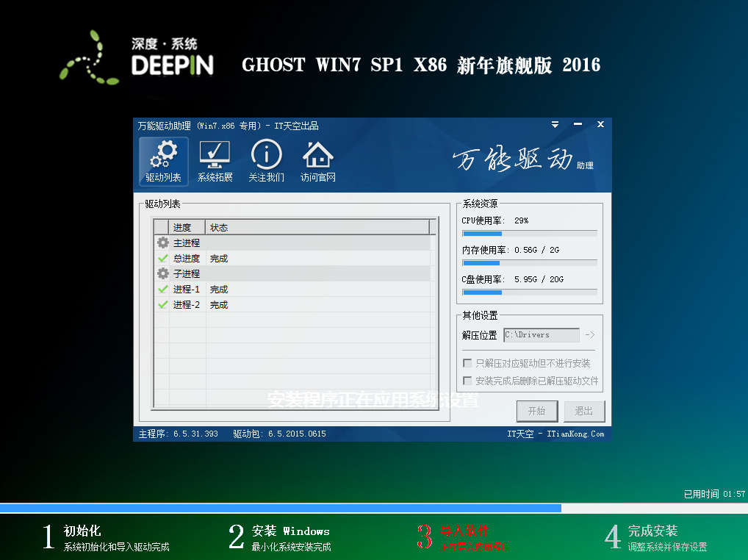Screen dimensions: 748x560
Task: 切换到系统拓展选项卡
Action: coord(214,161)
